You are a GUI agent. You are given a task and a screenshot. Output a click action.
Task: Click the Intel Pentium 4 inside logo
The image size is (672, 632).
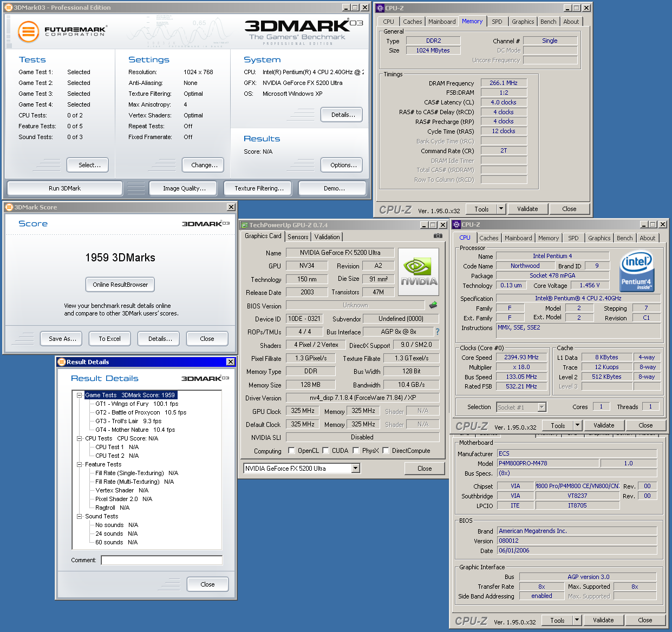(637, 271)
